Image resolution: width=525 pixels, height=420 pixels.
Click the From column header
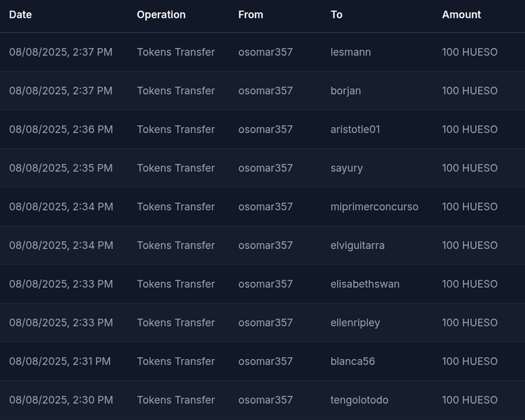(x=250, y=14)
